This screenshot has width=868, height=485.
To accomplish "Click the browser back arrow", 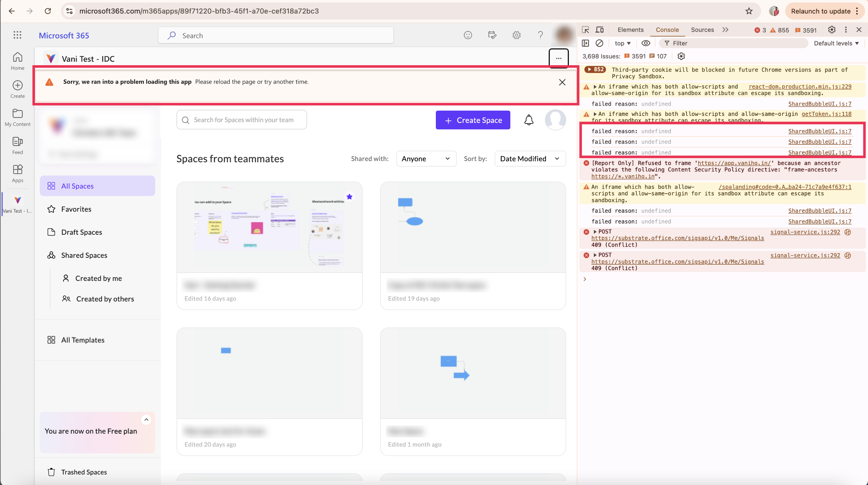I will (12, 11).
